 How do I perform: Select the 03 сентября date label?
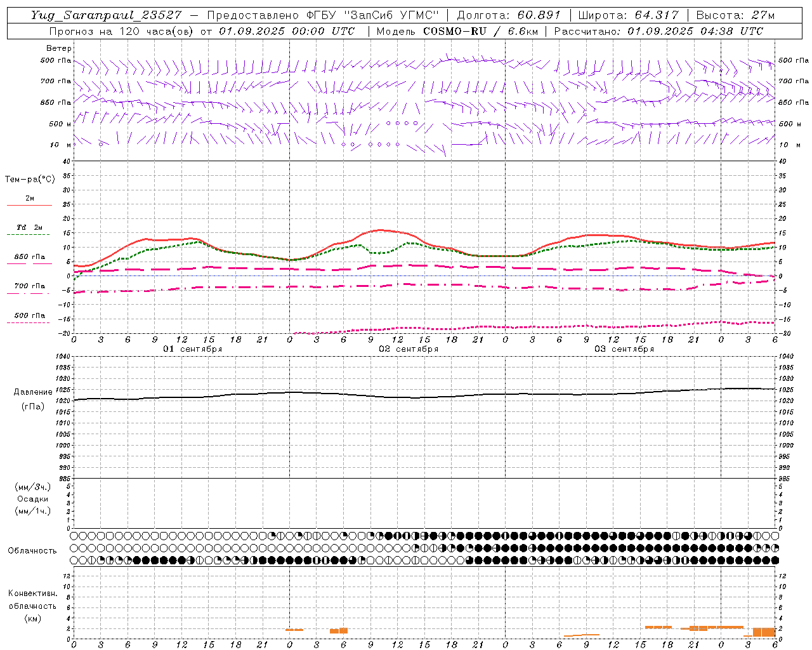624,349
